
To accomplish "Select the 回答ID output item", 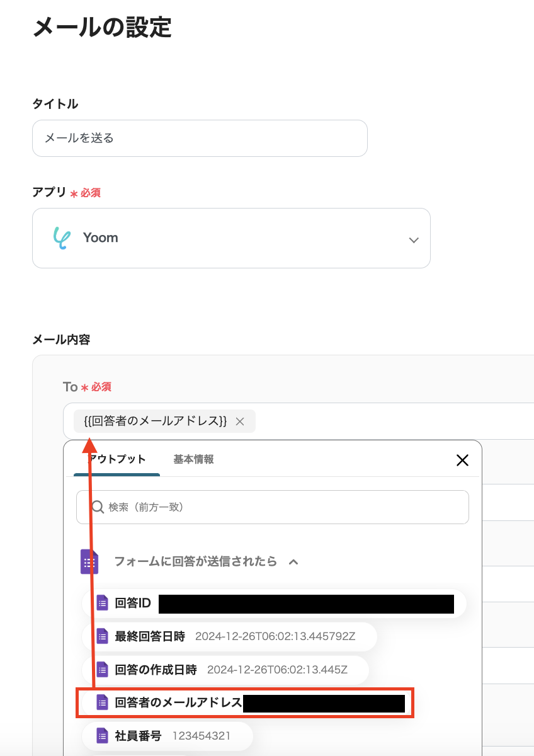I will click(274, 604).
